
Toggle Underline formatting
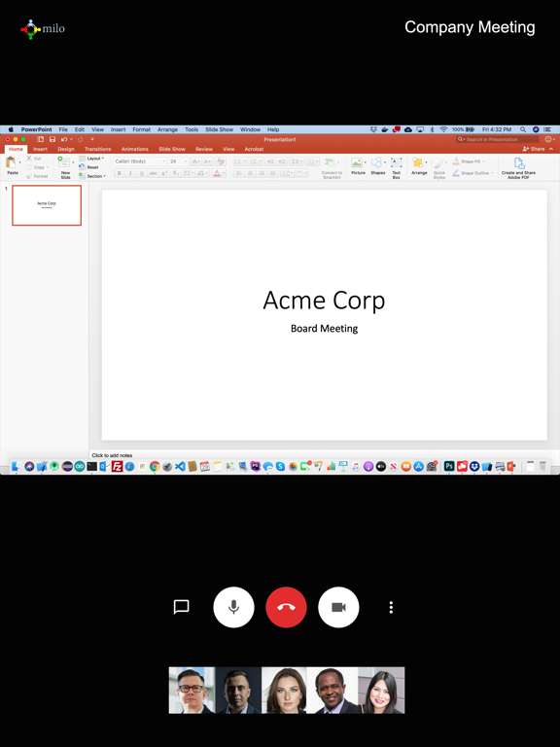(141, 173)
